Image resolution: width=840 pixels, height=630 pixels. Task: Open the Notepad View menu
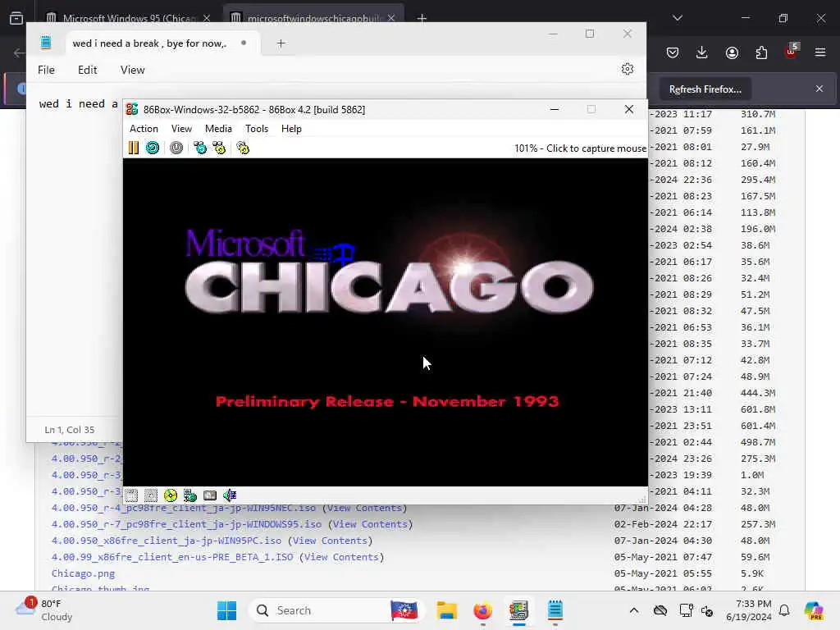pos(132,70)
